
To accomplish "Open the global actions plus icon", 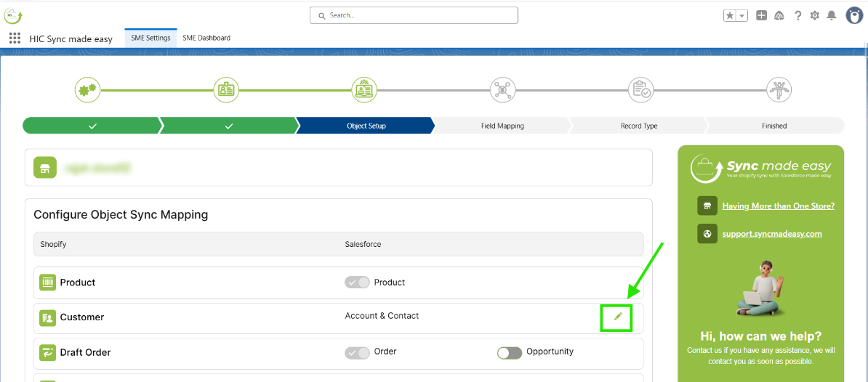I will [762, 15].
